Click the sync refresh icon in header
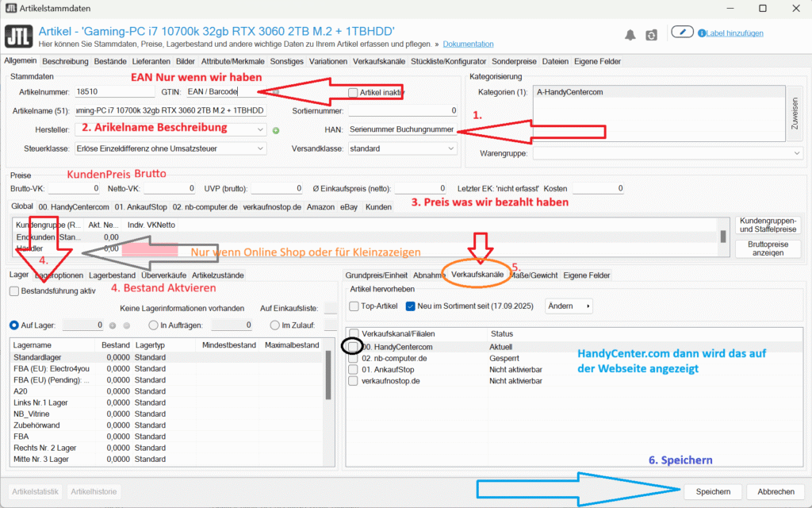Image resolution: width=812 pixels, height=508 pixels. (651, 35)
